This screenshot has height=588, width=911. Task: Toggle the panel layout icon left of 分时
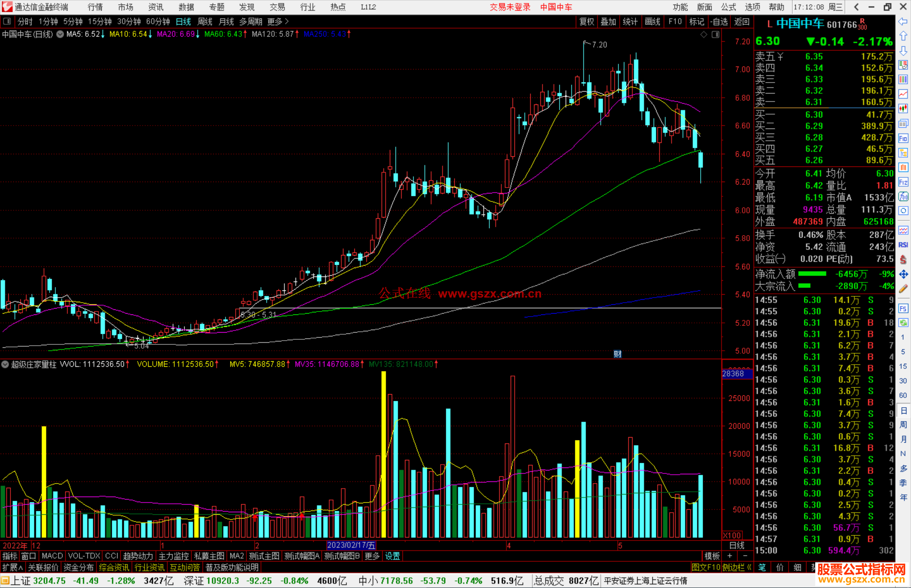[7, 21]
